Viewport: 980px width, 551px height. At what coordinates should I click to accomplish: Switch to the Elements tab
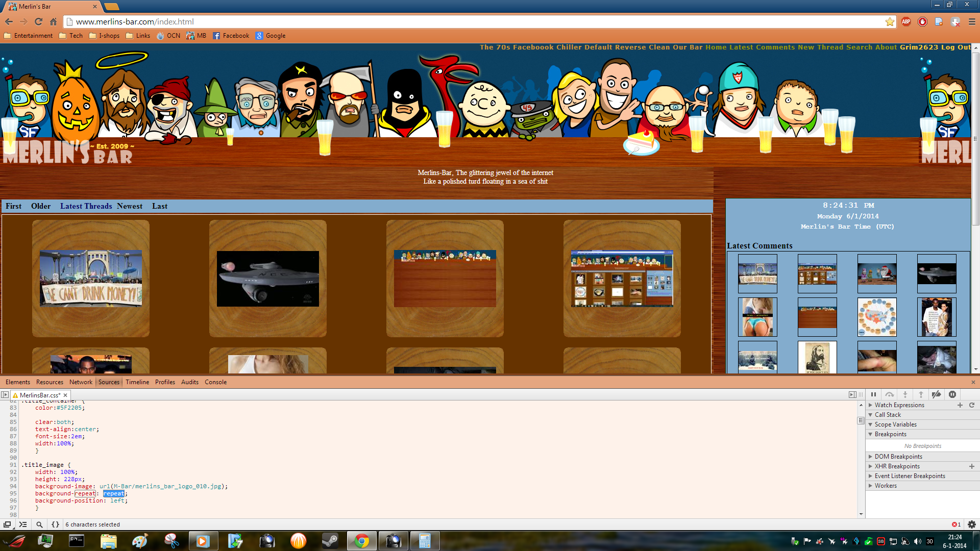[18, 382]
